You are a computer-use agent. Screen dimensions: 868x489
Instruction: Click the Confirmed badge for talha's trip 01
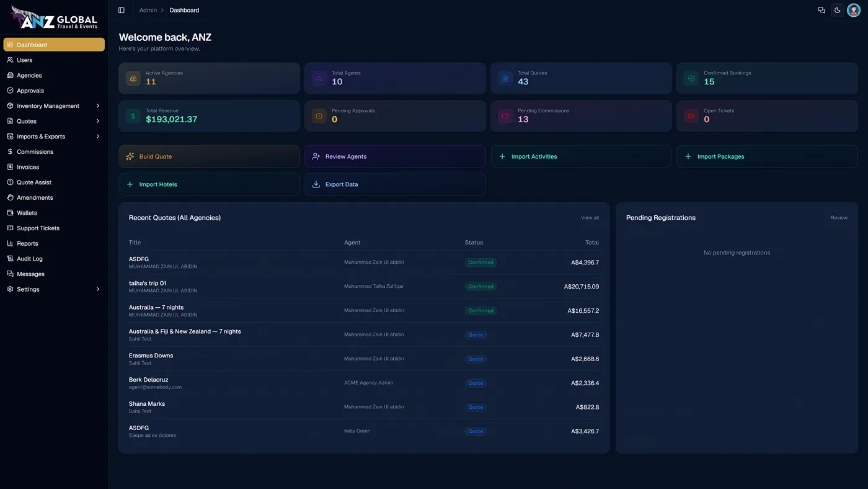(x=480, y=287)
